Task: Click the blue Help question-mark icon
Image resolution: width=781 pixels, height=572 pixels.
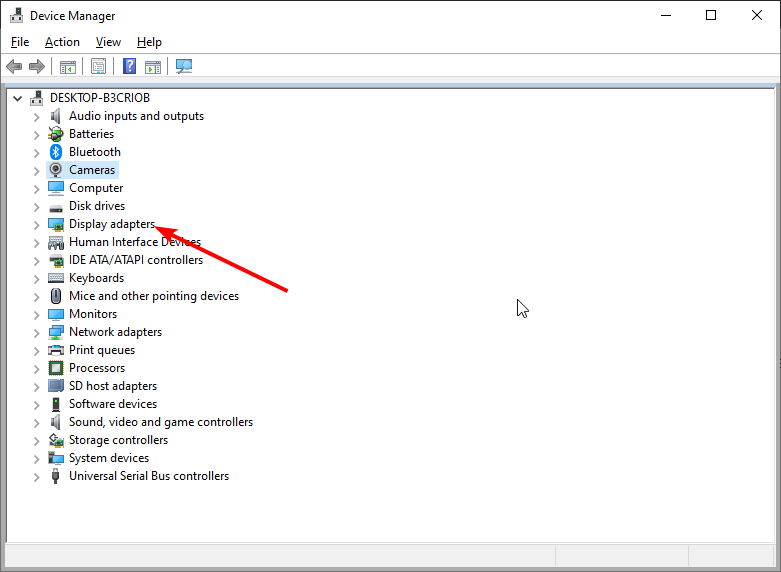Action: pos(130,66)
